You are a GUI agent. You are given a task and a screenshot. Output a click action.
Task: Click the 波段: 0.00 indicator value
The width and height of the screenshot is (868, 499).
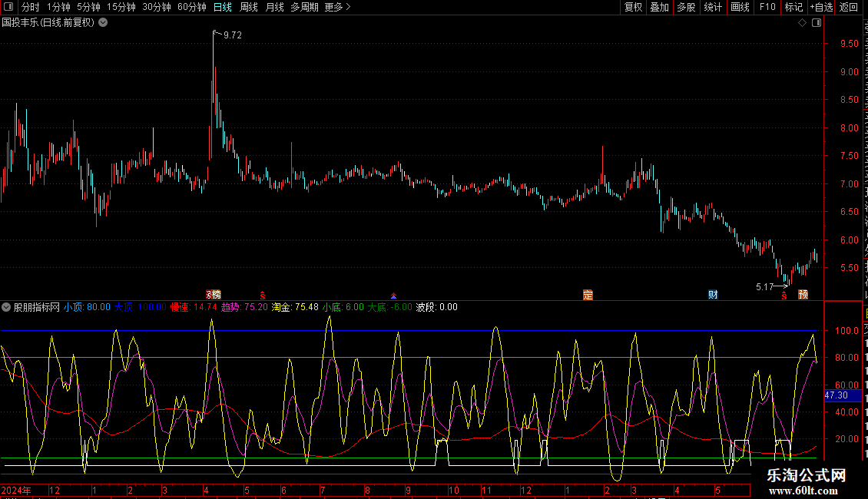pyautogui.click(x=437, y=307)
